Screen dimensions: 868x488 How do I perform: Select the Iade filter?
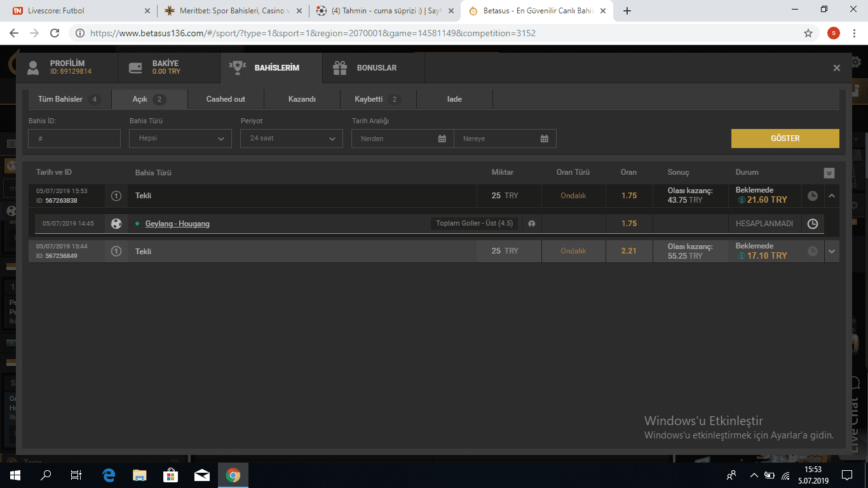click(454, 99)
